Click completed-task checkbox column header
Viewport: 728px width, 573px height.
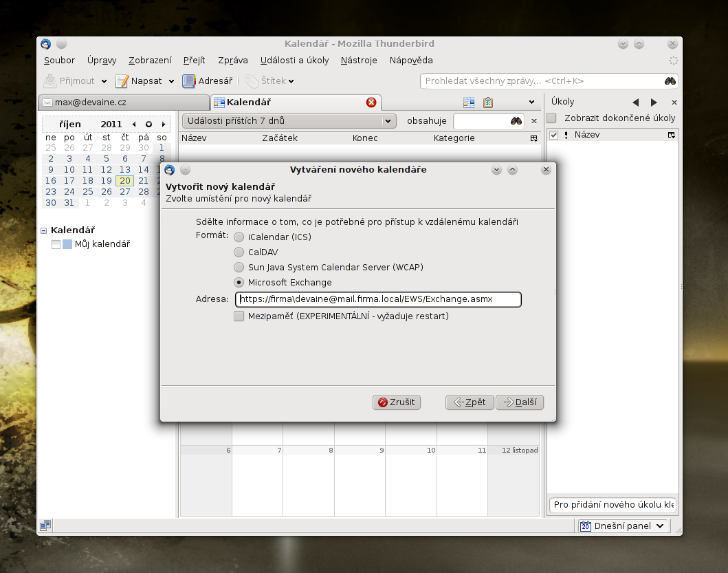(553, 135)
